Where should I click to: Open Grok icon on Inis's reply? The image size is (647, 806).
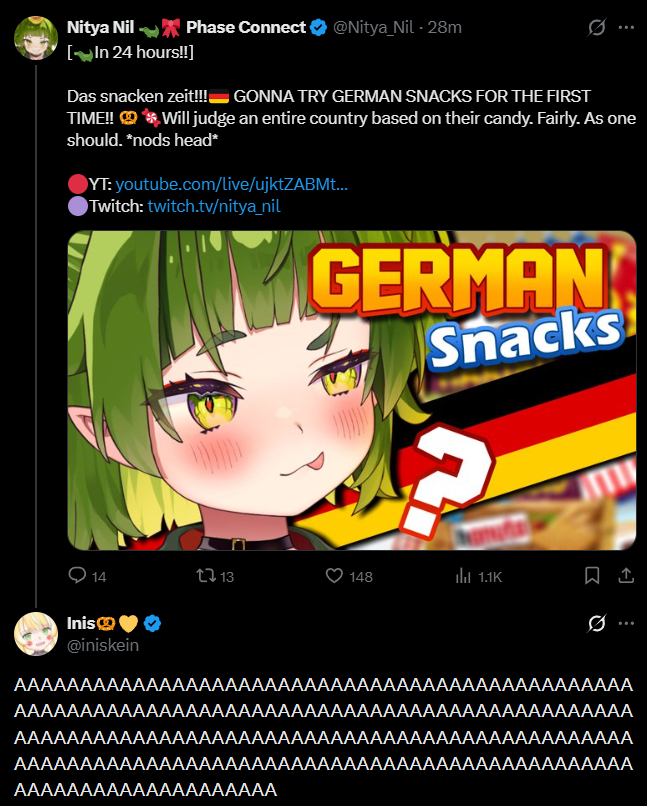point(597,623)
